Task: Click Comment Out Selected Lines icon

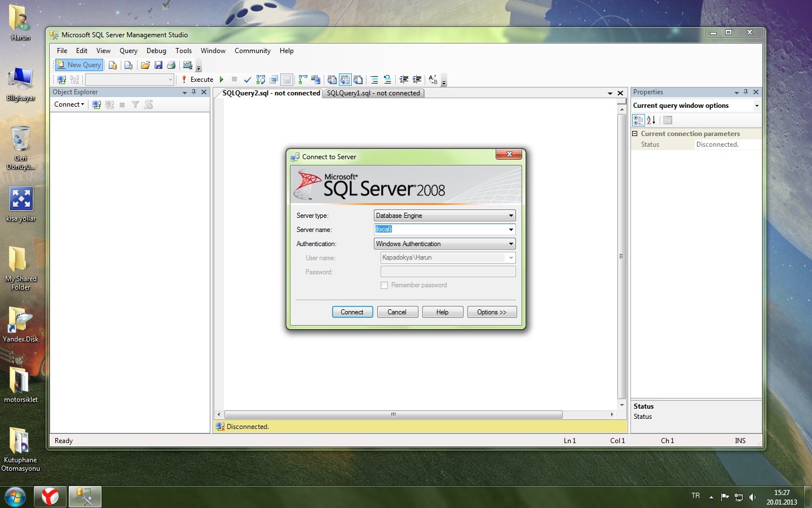Action: click(374, 80)
